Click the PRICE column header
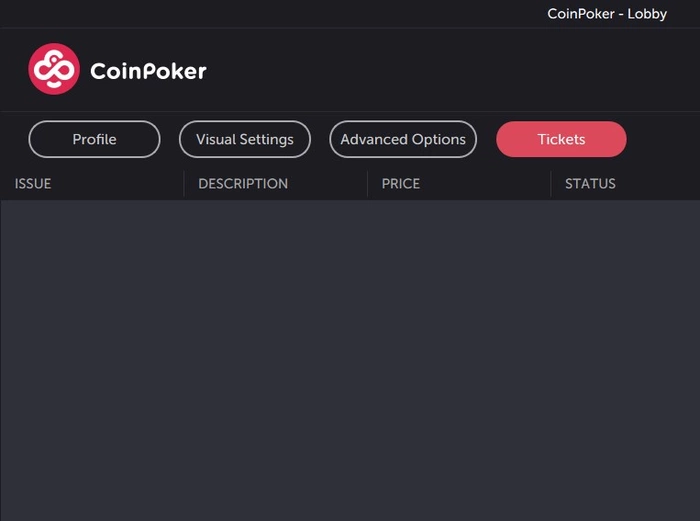The image size is (700, 521). [401, 184]
